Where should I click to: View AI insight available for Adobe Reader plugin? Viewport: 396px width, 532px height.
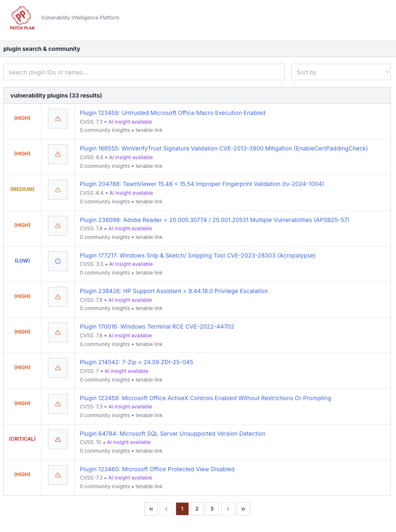tap(130, 229)
